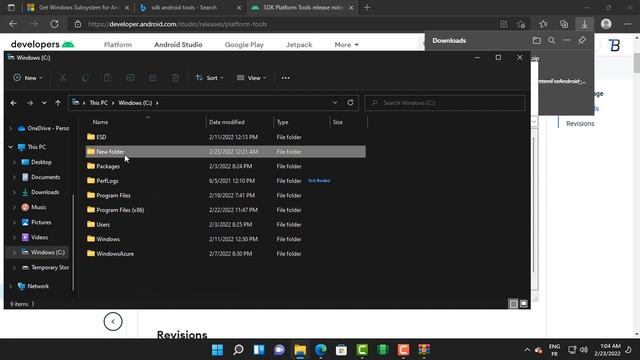Screen dimensions: 640x360
Task: Open the New item dropdown
Action: pos(28,78)
